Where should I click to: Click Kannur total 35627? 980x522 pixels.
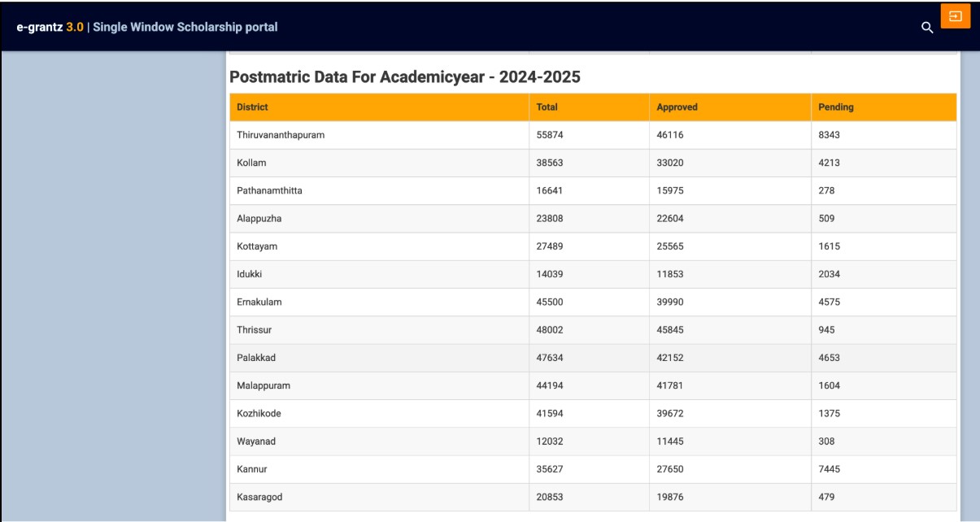click(x=550, y=469)
